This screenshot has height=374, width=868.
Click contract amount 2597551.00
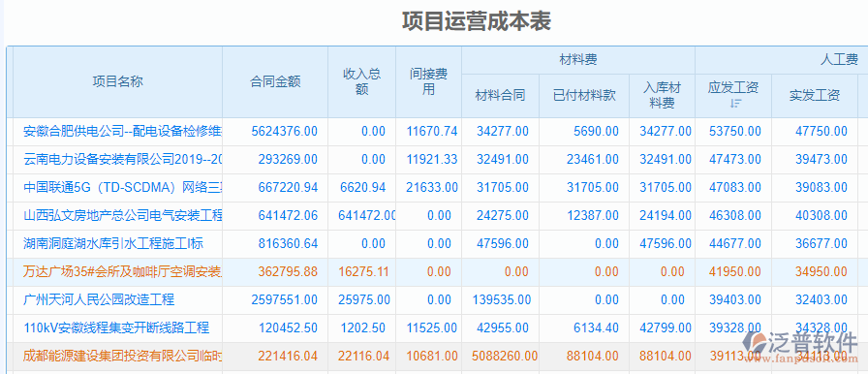tap(285, 299)
